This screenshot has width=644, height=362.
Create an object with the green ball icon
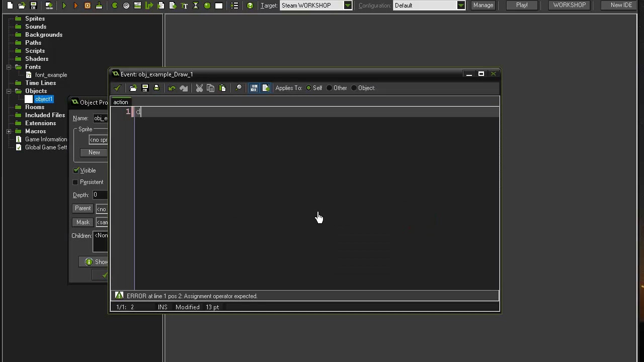coord(207,6)
